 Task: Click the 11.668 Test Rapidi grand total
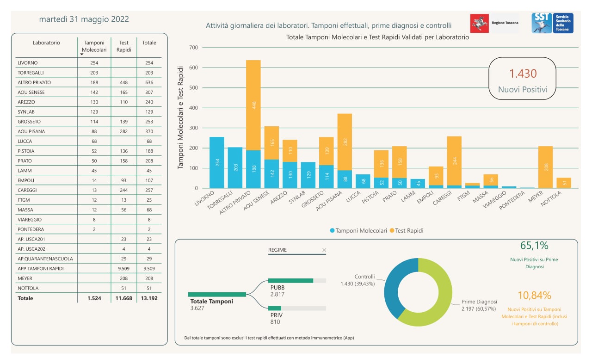[x=123, y=298]
